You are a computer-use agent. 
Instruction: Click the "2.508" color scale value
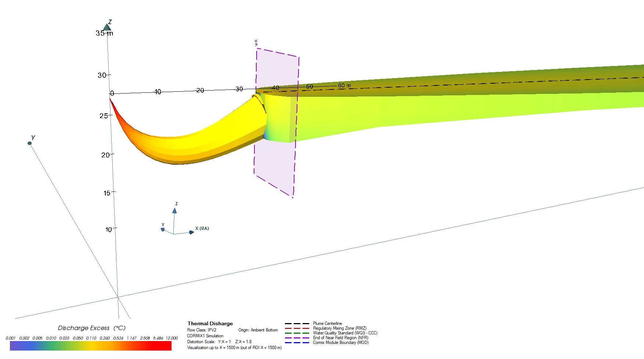pos(145,338)
